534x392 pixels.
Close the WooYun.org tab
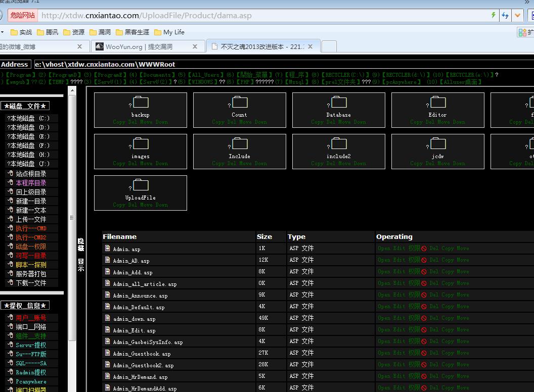click(195, 46)
